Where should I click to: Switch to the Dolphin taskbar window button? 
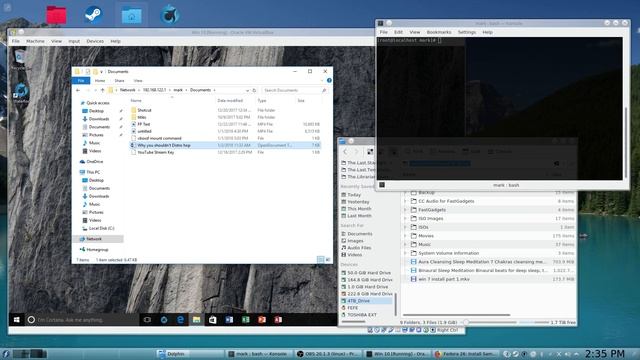(x=190, y=354)
